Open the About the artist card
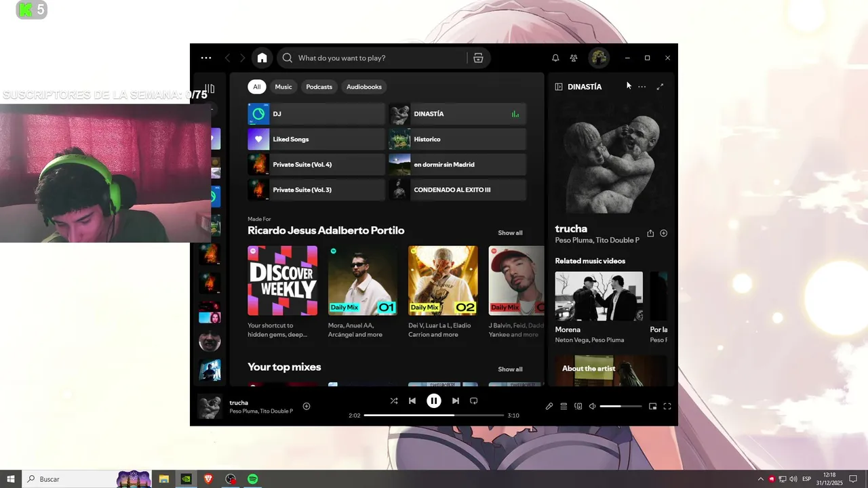Image resolution: width=868 pixels, height=488 pixels. coord(611,371)
